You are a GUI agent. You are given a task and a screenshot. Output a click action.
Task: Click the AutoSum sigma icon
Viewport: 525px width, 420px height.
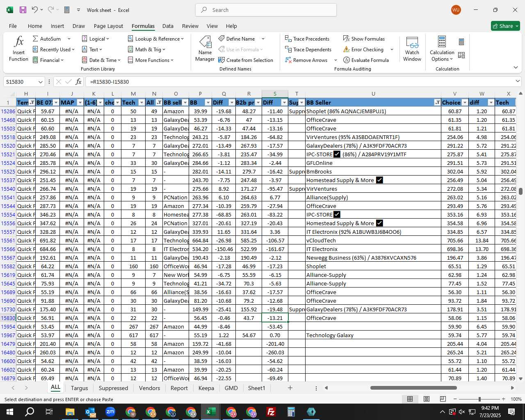(x=35, y=39)
